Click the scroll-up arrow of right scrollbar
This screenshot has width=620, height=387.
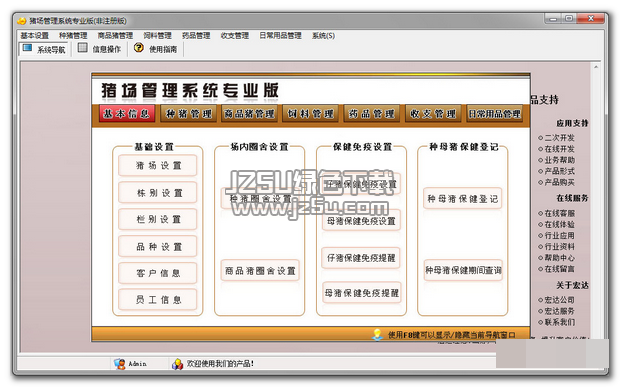pos(596,67)
